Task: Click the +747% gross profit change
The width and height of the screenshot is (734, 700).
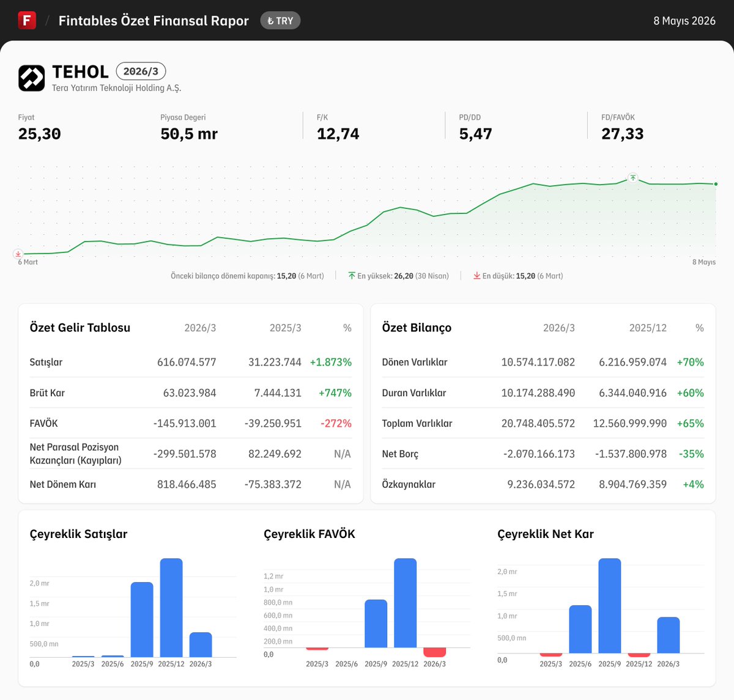Action: point(335,392)
